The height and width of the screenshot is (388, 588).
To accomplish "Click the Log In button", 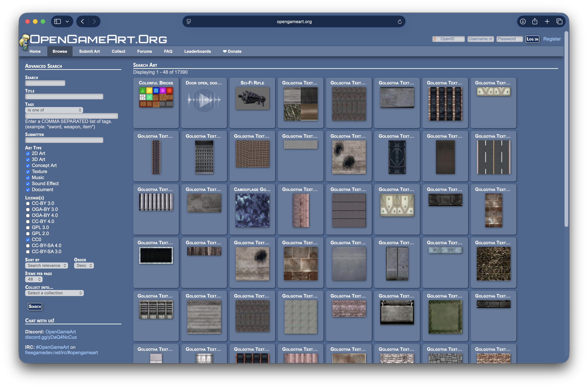I will [532, 39].
